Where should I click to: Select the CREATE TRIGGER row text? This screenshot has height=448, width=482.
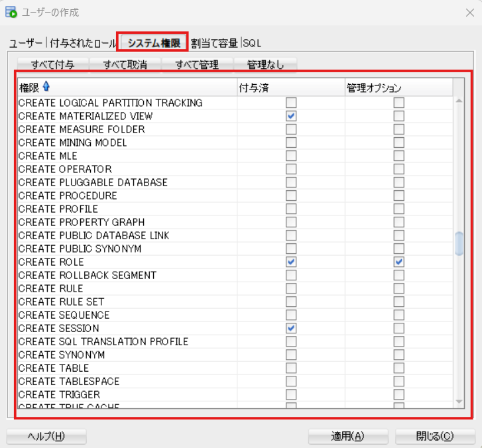click(x=59, y=395)
